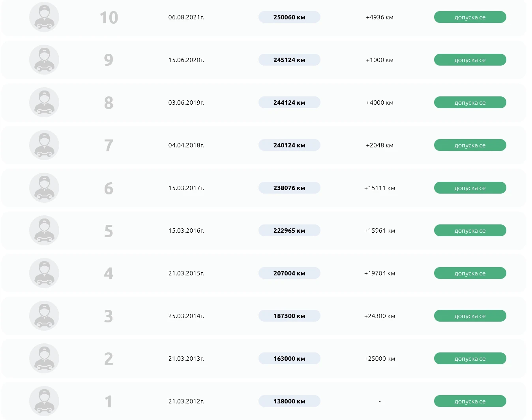Click mechanic avatar icon for inspection 3
The height and width of the screenshot is (420, 532).
44,316
